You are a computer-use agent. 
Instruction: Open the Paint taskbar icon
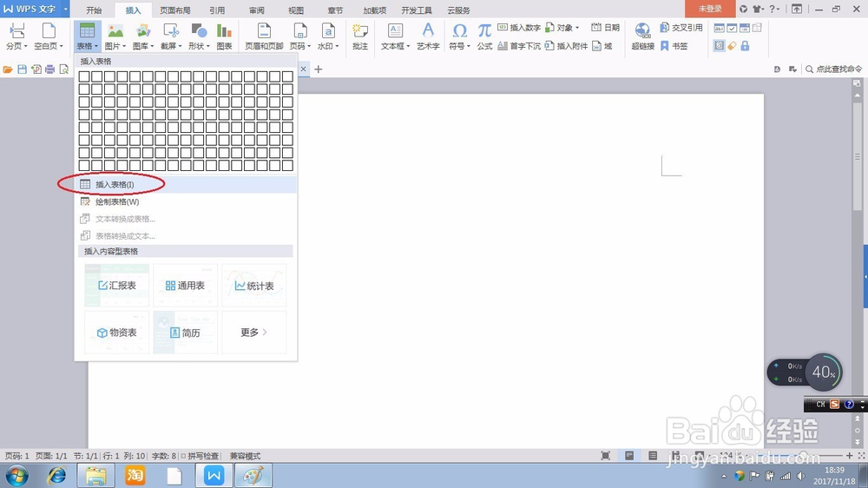253,475
